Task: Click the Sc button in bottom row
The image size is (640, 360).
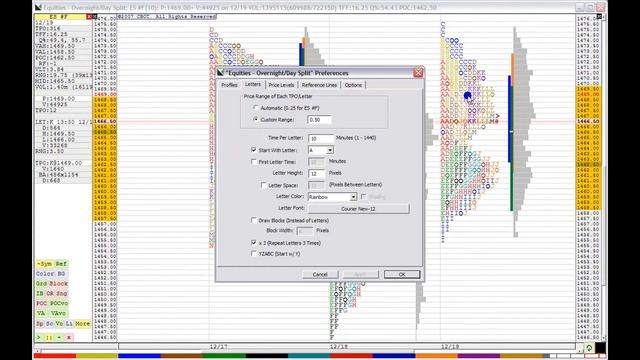Action: [49, 324]
